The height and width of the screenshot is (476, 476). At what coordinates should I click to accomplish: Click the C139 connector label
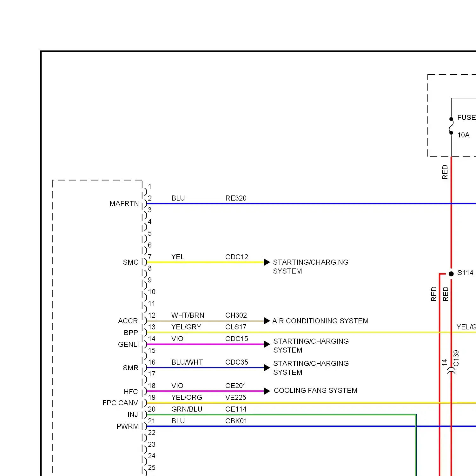(456, 358)
